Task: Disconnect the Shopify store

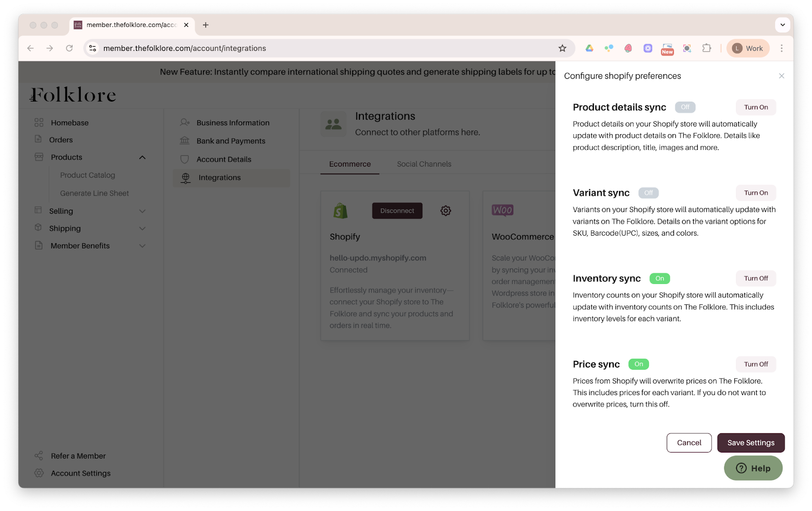Action: click(397, 210)
